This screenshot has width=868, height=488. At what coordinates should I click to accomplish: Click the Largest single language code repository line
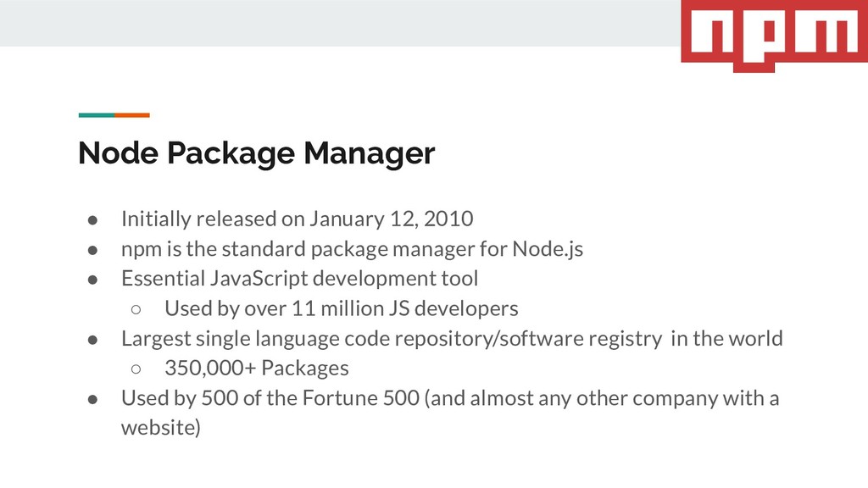coord(452,339)
